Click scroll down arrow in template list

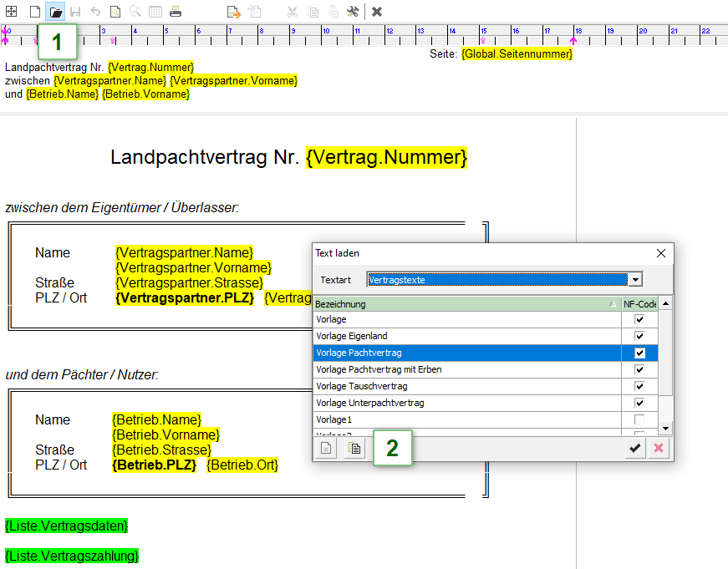(x=665, y=429)
